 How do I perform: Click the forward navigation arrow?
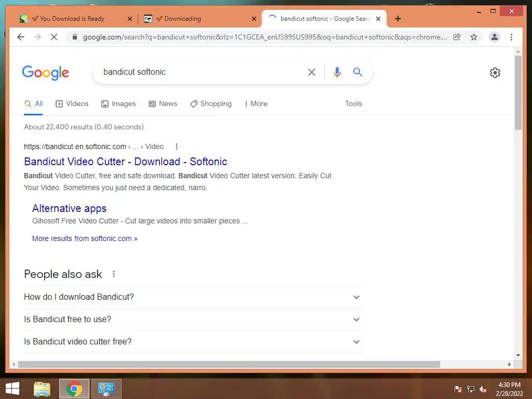37,37
